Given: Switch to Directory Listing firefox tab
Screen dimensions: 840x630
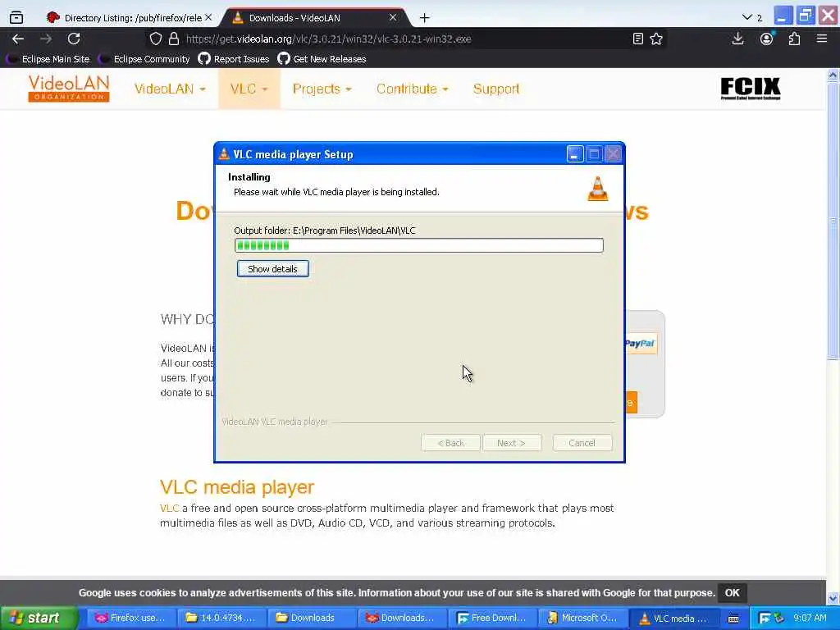Looking at the screenshot, I should (x=129, y=18).
